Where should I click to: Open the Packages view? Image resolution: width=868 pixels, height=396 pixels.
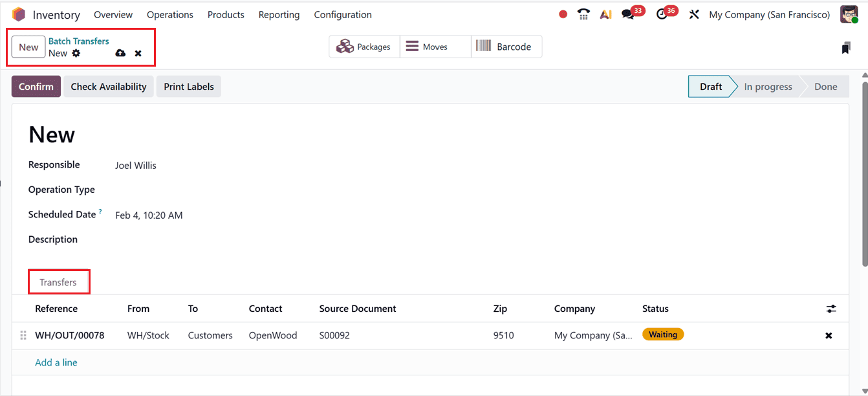pos(364,46)
